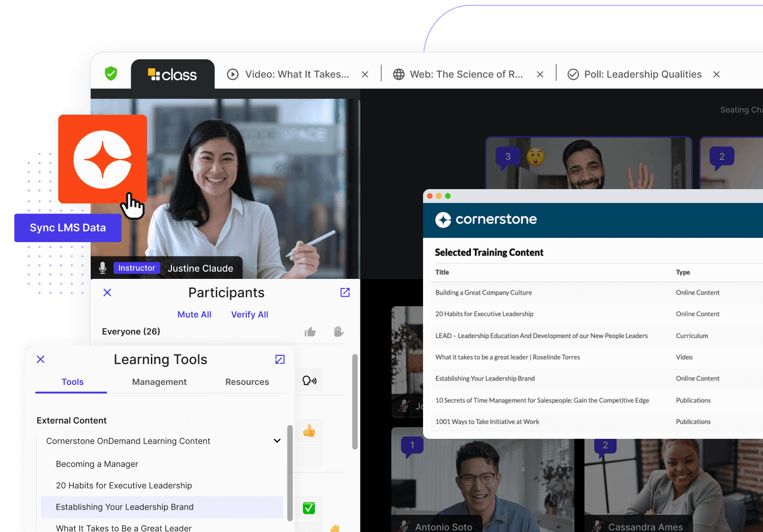
Task: Select Establishing Your Leadership Brand item
Action: [162, 507]
